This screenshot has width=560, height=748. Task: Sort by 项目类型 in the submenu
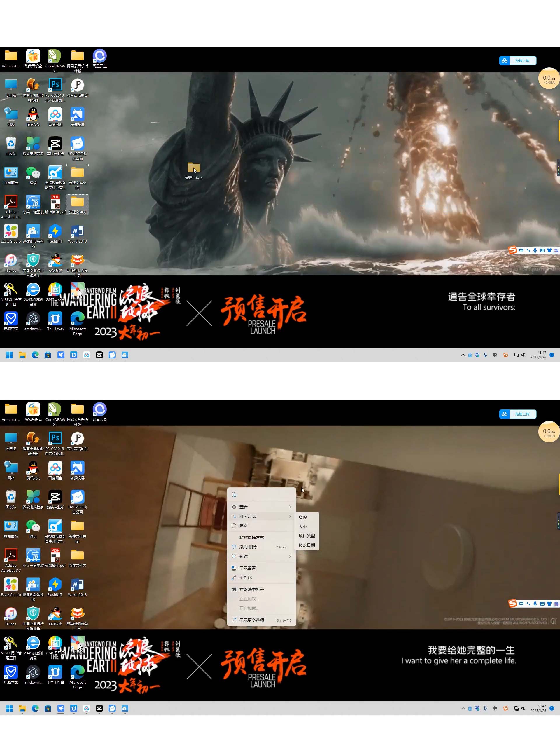[x=307, y=536]
